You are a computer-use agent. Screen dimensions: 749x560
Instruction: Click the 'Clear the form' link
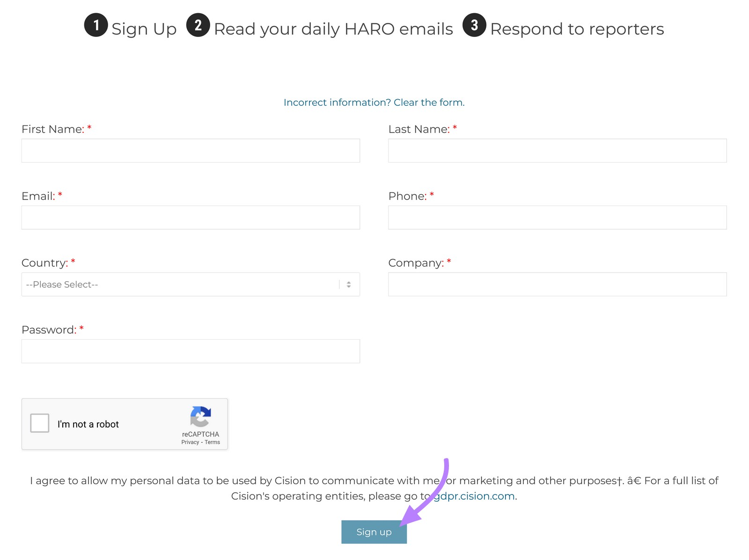(428, 102)
